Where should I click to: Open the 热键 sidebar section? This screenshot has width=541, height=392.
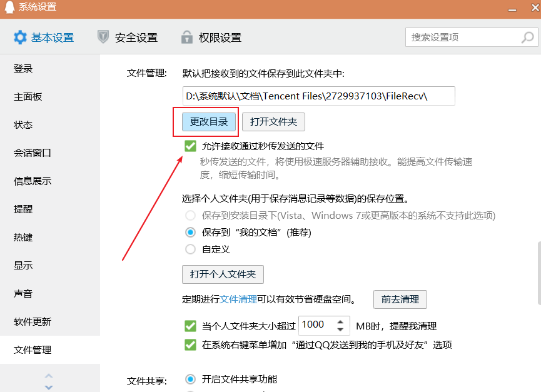(50, 238)
